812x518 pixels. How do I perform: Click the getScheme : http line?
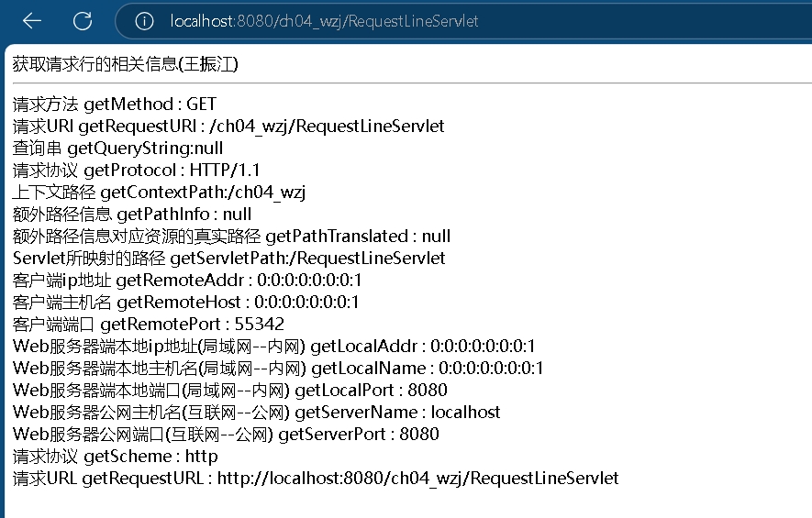(x=116, y=457)
